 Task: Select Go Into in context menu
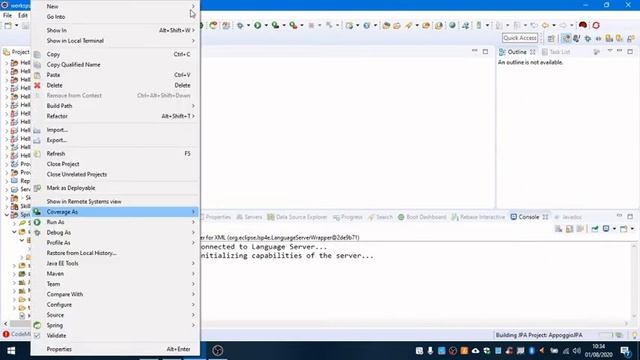(115, 17)
